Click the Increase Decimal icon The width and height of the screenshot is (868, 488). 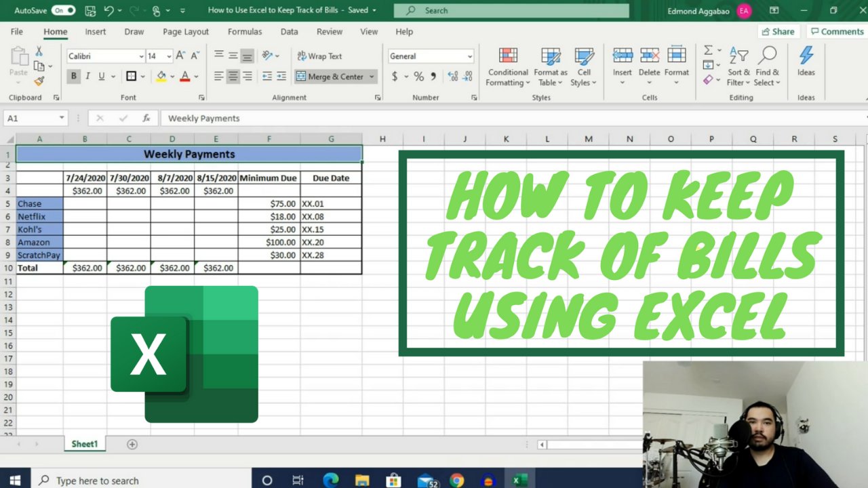tap(452, 77)
